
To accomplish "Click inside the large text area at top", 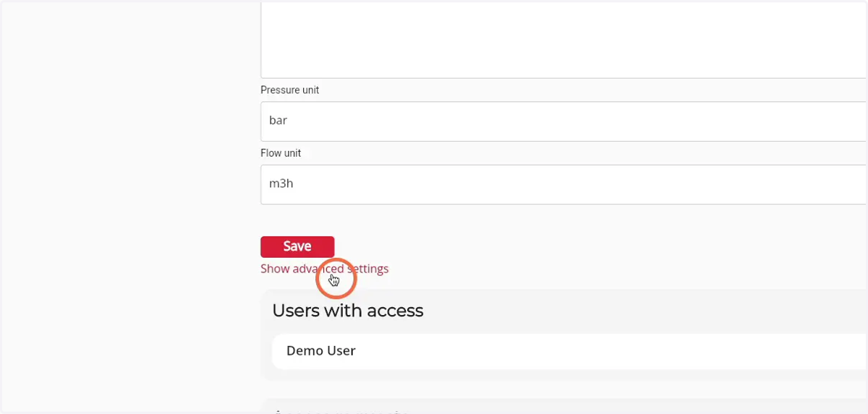I will click(564, 39).
